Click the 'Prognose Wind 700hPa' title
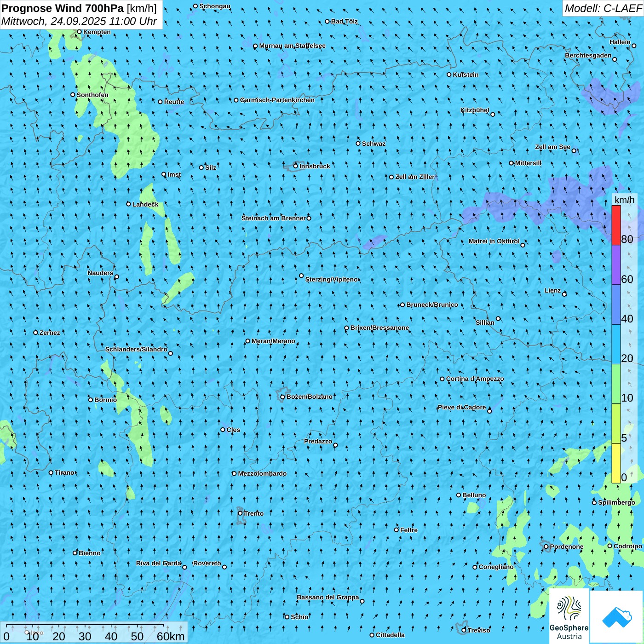 63,8
